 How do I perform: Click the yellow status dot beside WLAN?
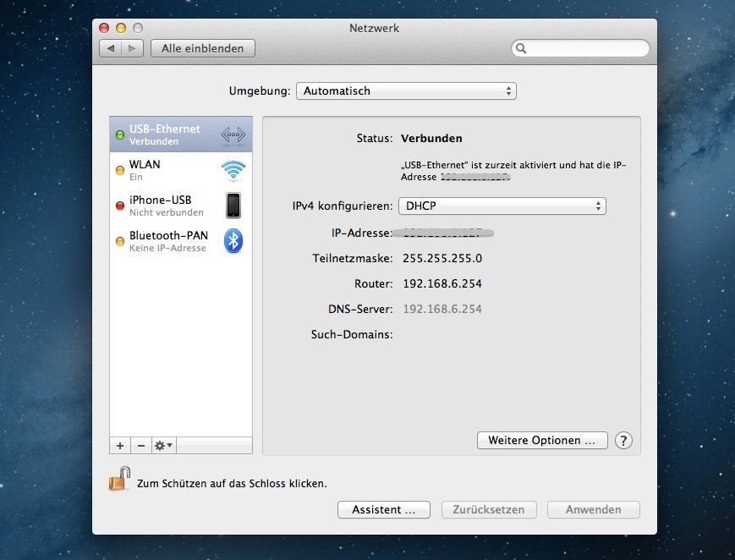coord(120,171)
